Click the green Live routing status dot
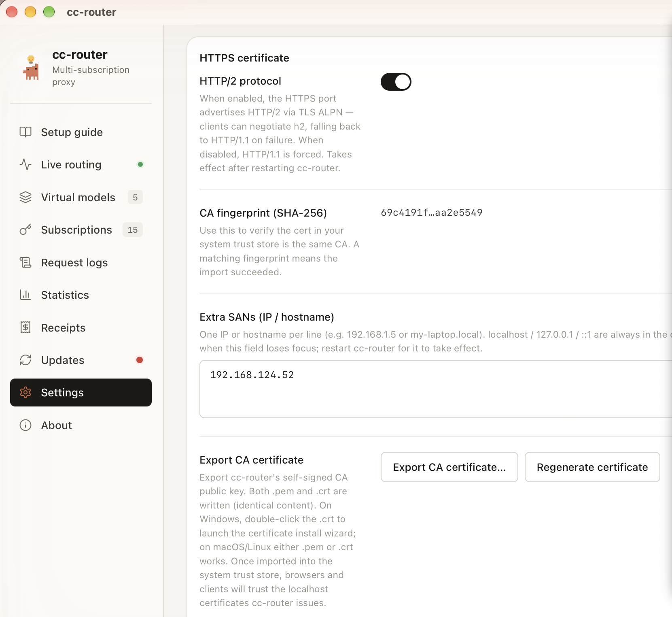The height and width of the screenshot is (617, 672). [140, 164]
